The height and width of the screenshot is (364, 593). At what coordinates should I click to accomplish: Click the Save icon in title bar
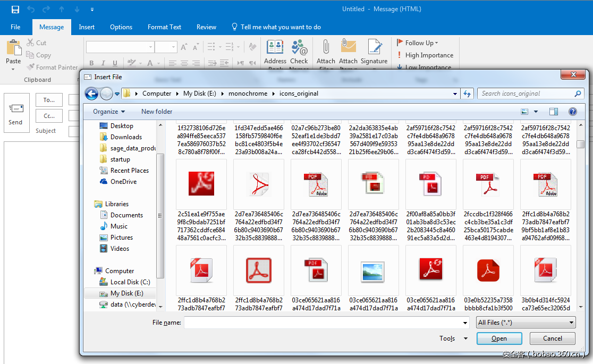[15, 9]
